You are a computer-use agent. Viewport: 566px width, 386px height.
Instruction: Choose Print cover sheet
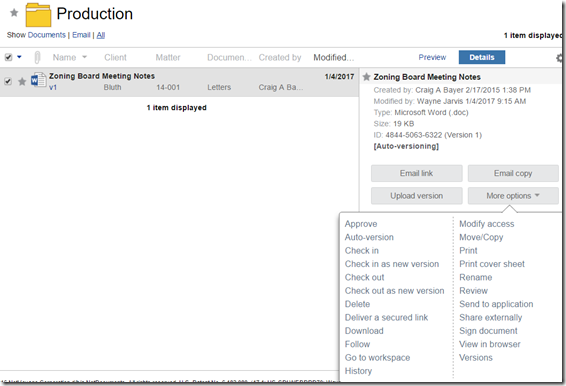point(492,264)
